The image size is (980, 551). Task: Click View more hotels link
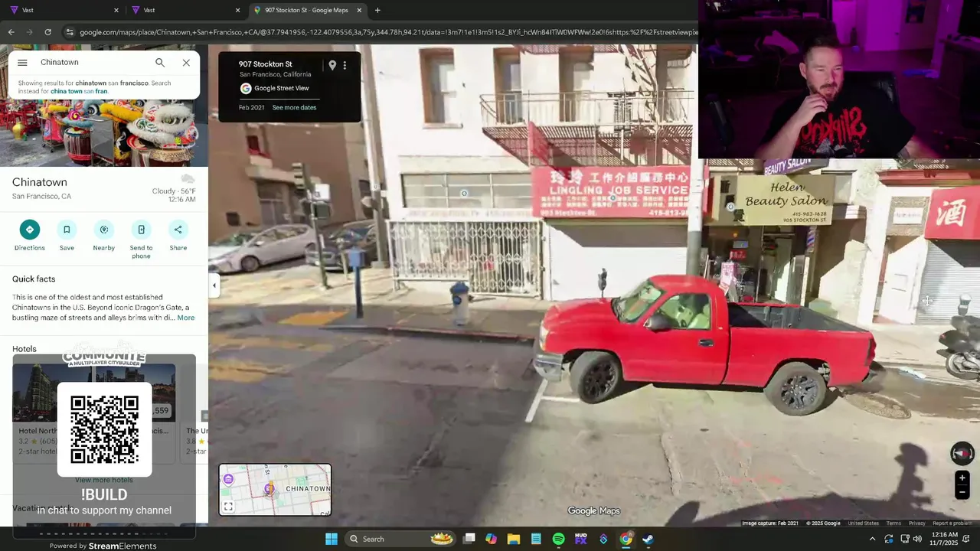click(104, 480)
